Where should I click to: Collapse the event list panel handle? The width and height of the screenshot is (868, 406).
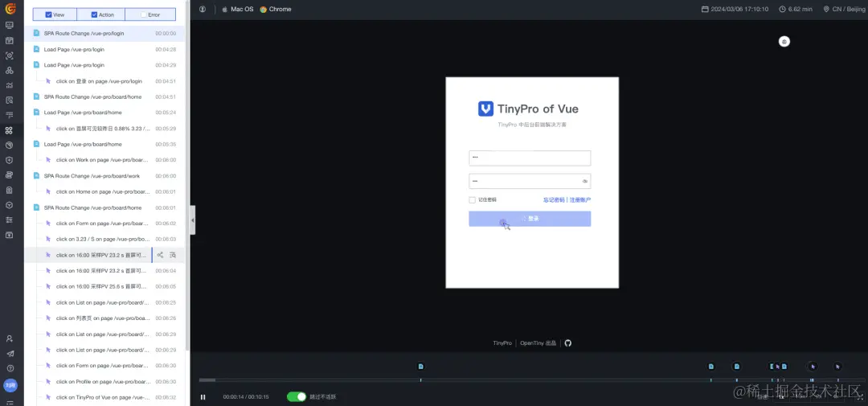click(193, 220)
